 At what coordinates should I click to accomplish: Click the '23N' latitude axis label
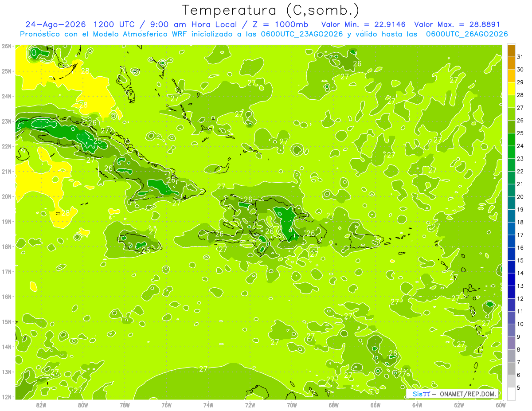click(6, 121)
